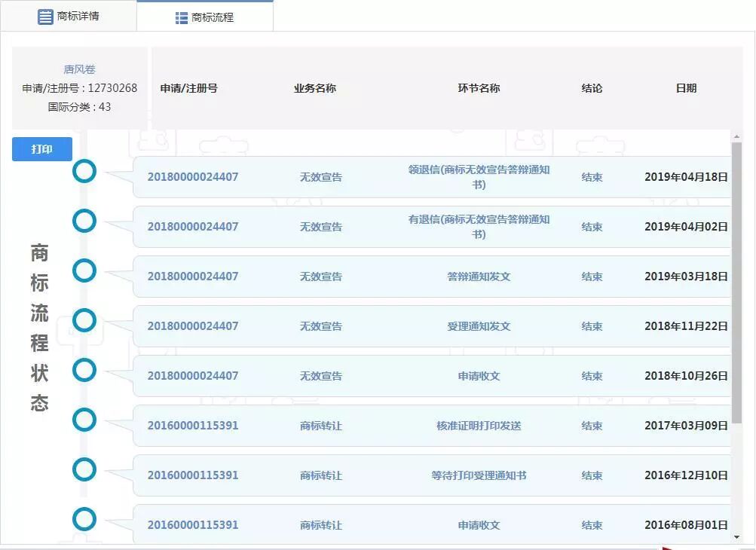
Task: Select timeline circle for 2016年08月01日 row
Action: click(x=84, y=519)
